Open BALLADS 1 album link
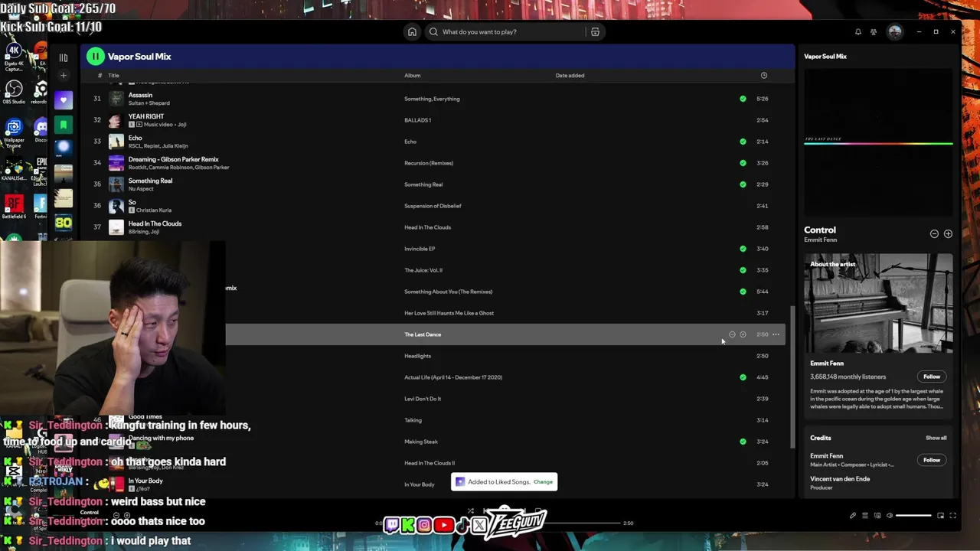Image resolution: width=980 pixels, height=551 pixels. tap(417, 120)
